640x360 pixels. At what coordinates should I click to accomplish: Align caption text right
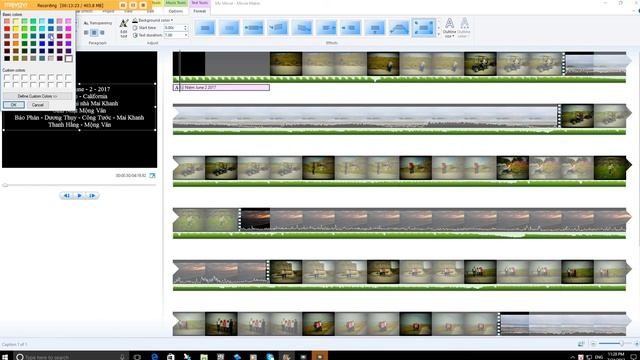(102, 33)
